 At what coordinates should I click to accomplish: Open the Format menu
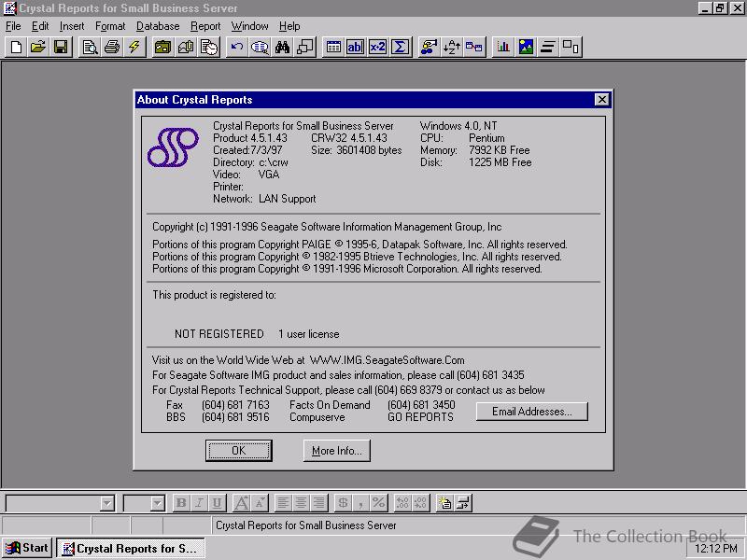[x=110, y=26]
